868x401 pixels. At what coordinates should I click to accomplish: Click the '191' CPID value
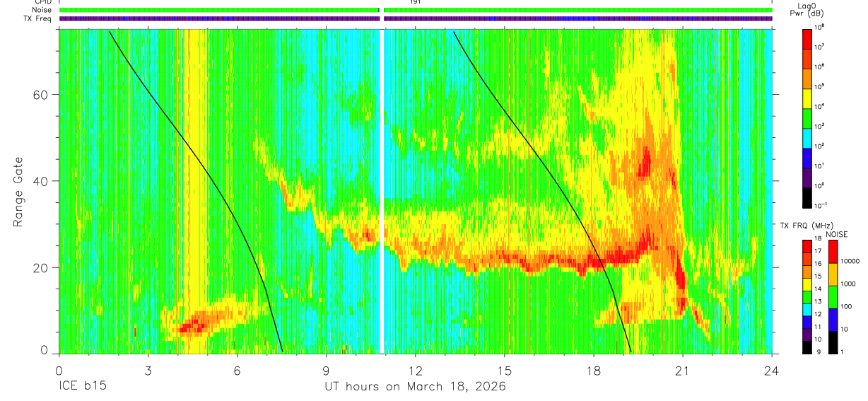[415, 2]
